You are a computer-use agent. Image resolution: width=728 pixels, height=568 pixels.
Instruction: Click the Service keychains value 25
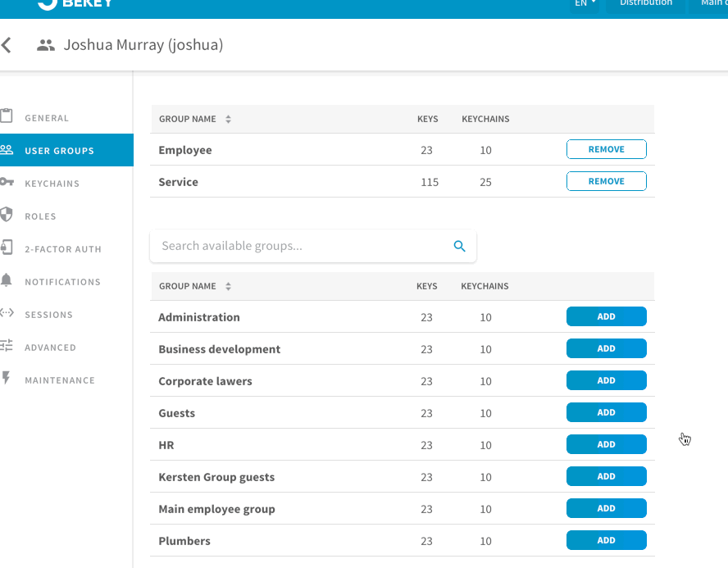pos(485,183)
